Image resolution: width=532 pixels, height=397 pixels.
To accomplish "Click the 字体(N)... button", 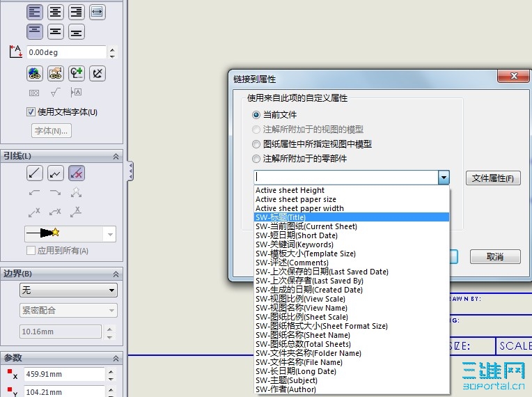I will click(x=52, y=131).
